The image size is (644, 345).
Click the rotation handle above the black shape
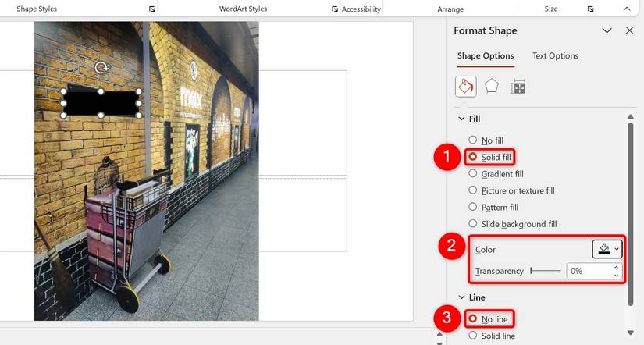tap(101, 67)
